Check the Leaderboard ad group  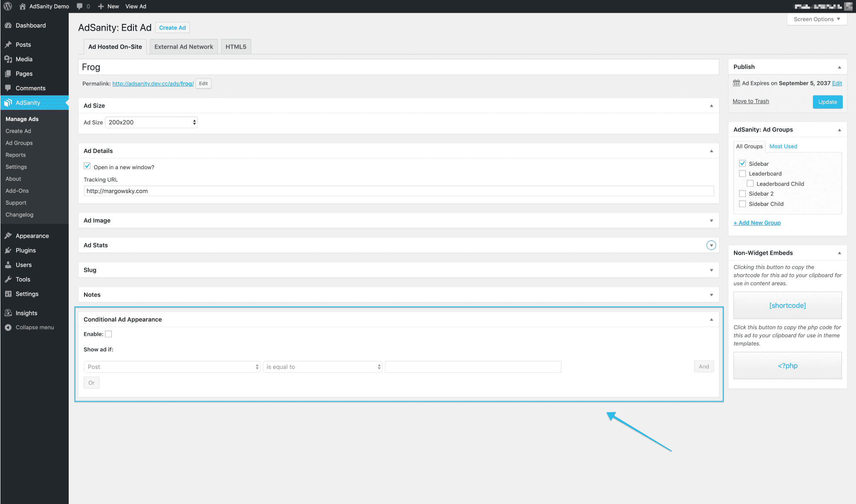click(x=742, y=174)
